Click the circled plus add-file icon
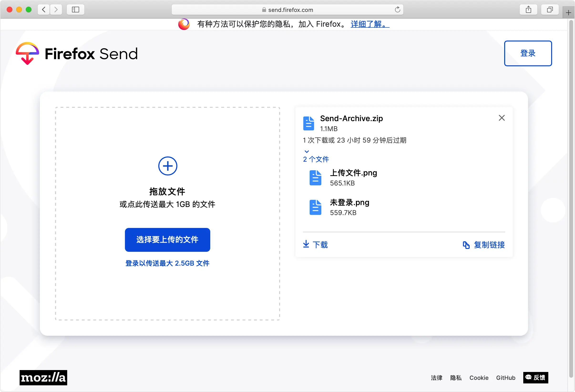The image size is (575, 392). [168, 166]
